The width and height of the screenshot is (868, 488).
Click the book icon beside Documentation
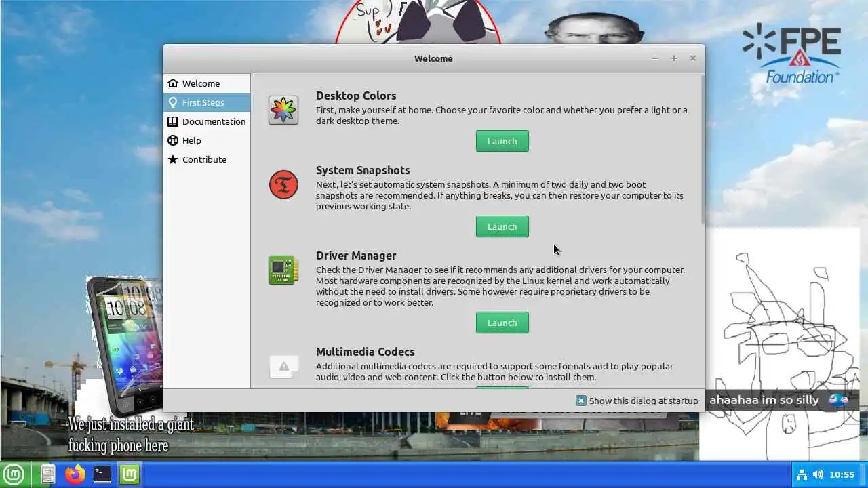(x=173, y=121)
